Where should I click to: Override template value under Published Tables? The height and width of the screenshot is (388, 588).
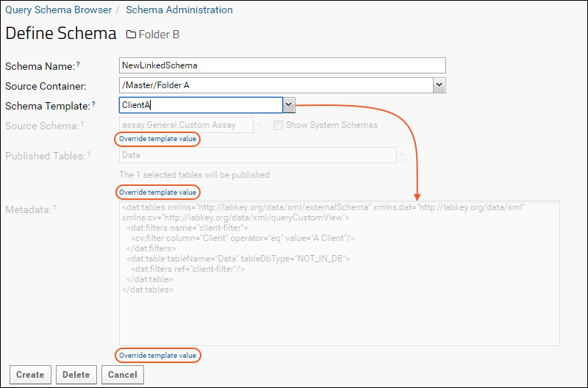(x=157, y=193)
